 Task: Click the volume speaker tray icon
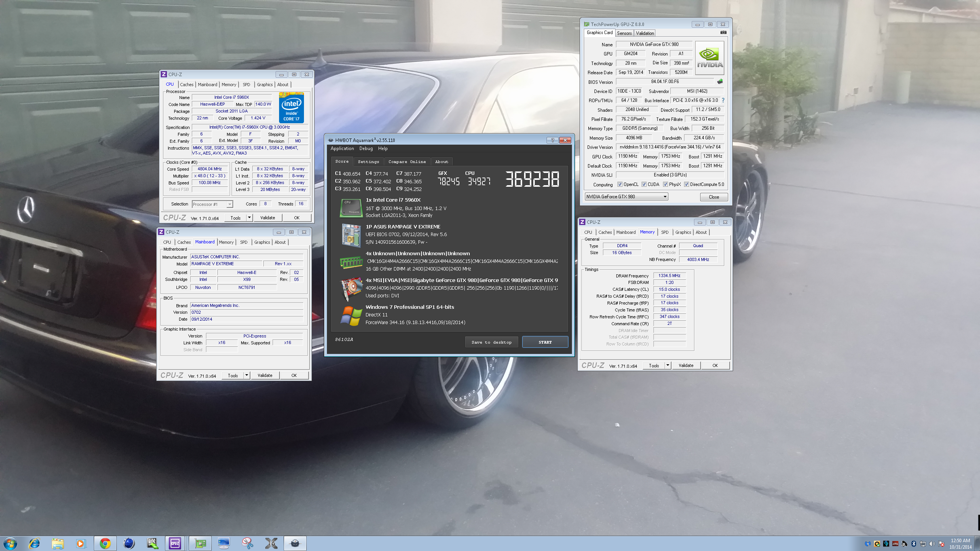pos(932,543)
